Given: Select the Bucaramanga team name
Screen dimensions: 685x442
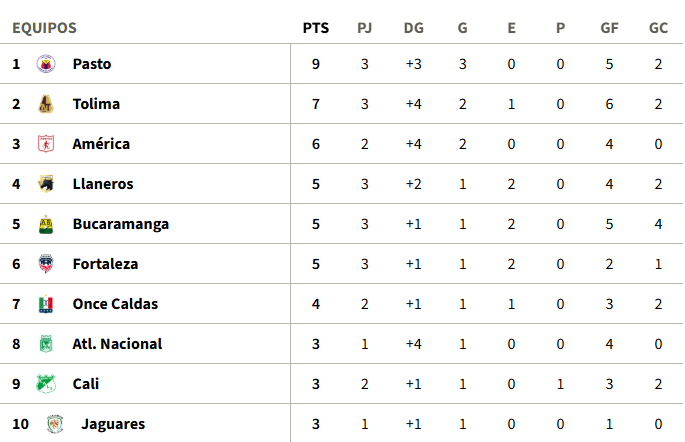Looking at the screenshot, I should tap(120, 224).
